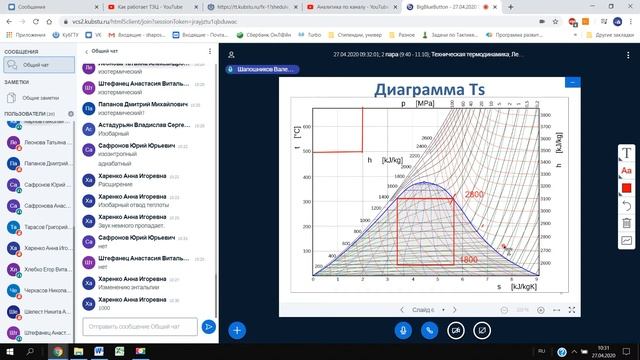Click the browser address bar
The image size is (640, 360).
(x=302, y=22)
